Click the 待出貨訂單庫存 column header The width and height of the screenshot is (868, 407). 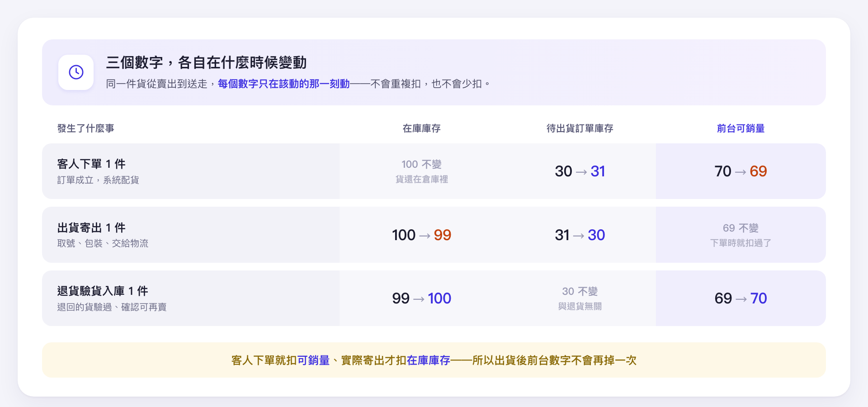point(580,128)
